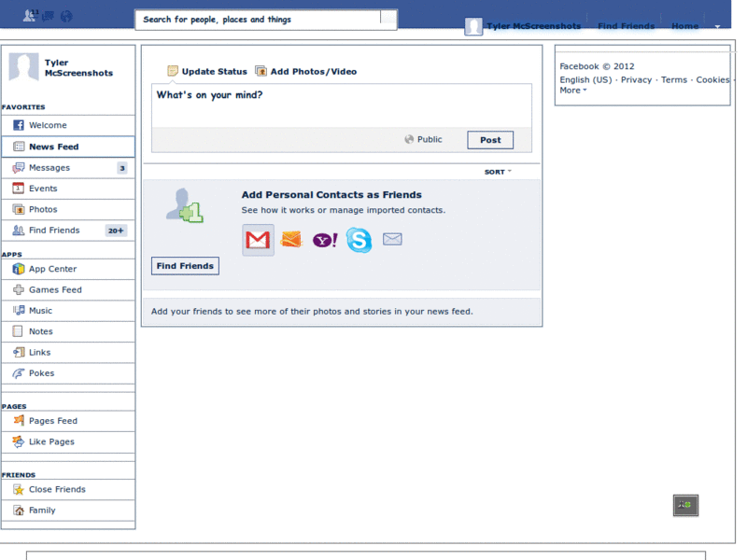Import contacts using the Skype icon
Viewport: 747px width, 560px height.
point(359,241)
